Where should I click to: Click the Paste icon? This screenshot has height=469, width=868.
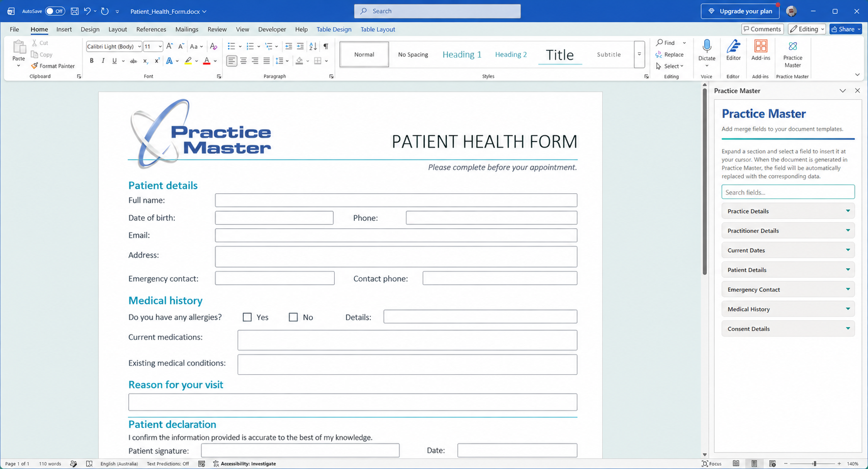19,47
